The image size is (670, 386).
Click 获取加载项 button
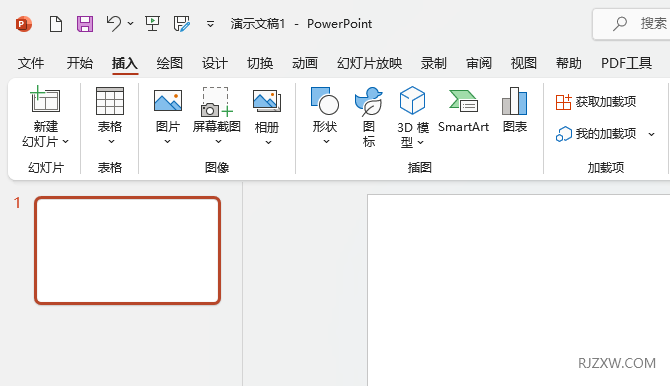tap(596, 102)
